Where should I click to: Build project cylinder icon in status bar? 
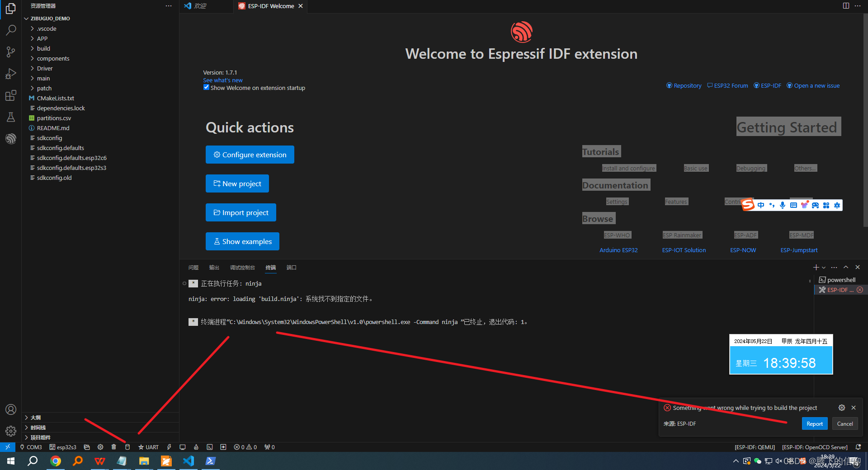[x=127, y=447]
